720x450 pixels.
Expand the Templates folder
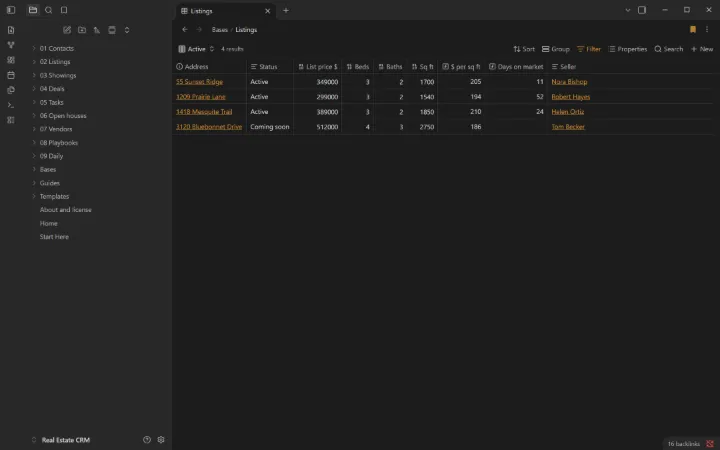pyautogui.click(x=54, y=196)
